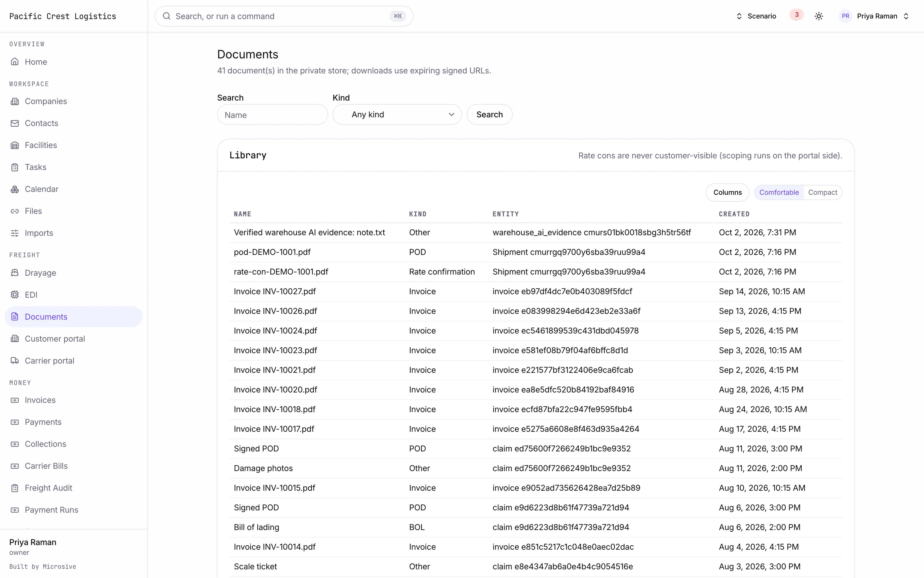Click the Bill of lading row name
The height and width of the screenshot is (578, 924).
[x=257, y=527]
